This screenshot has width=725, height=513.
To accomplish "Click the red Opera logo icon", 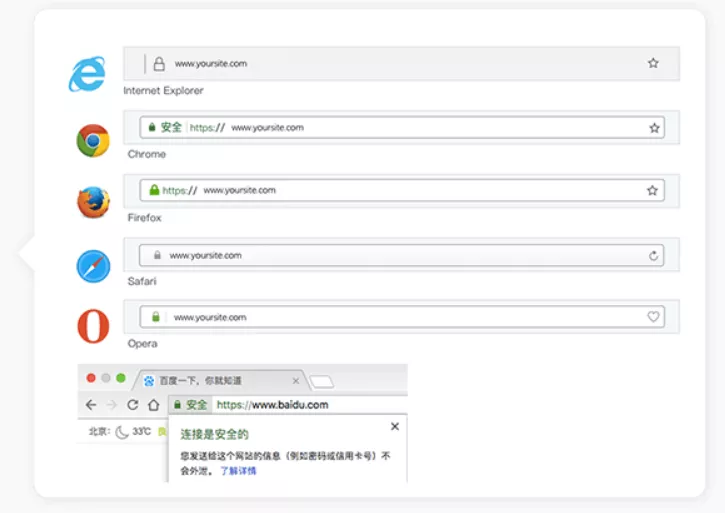I will pyautogui.click(x=93, y=326).
